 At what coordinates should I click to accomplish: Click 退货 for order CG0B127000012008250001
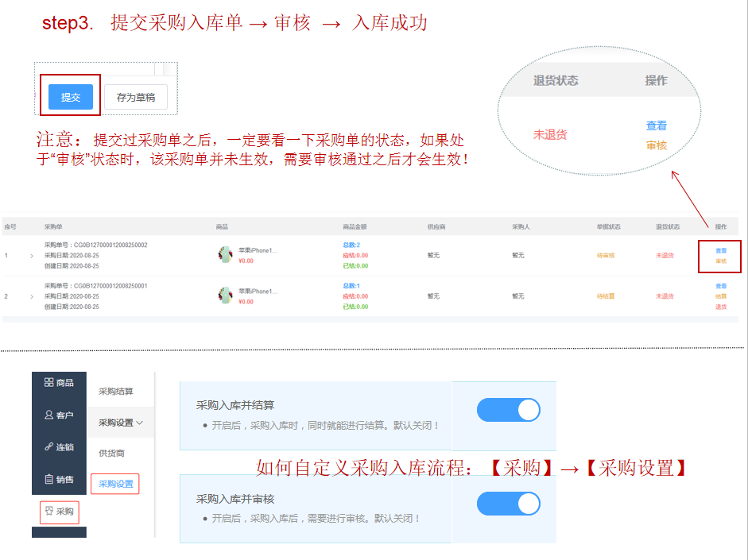721,307
